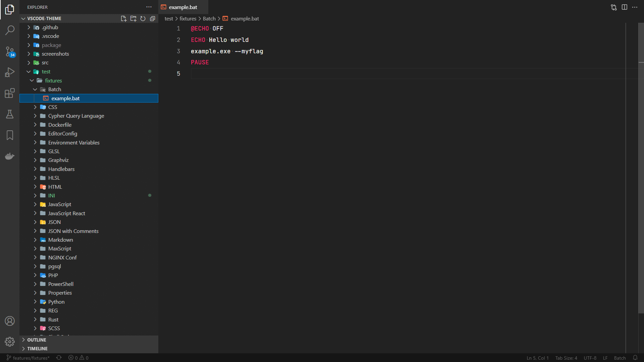Open the Docker view in activity bar
The width and height of the screenshot is (644, 362).
pyautogui.click(x=10, y=156)
